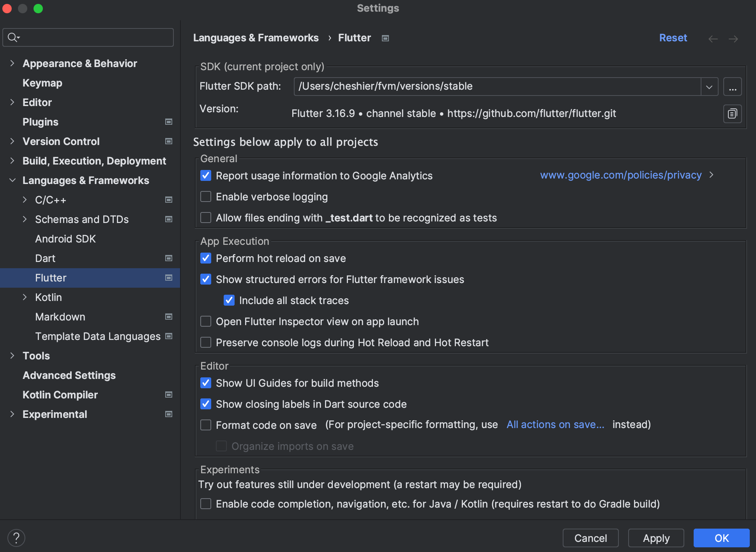Open the Flutter SDK path dropdown
756x552 pixels.
(709, 87)
